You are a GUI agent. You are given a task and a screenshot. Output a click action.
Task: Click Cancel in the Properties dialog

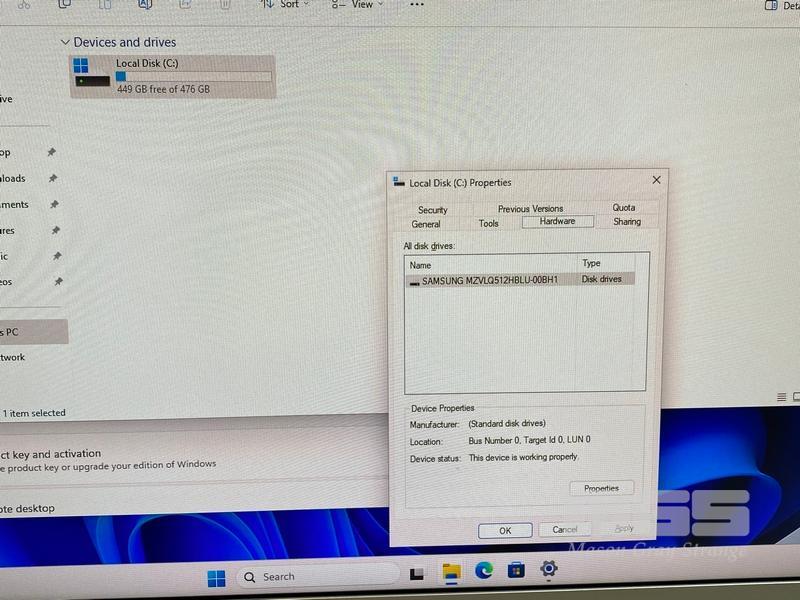[x=565, y=530]
